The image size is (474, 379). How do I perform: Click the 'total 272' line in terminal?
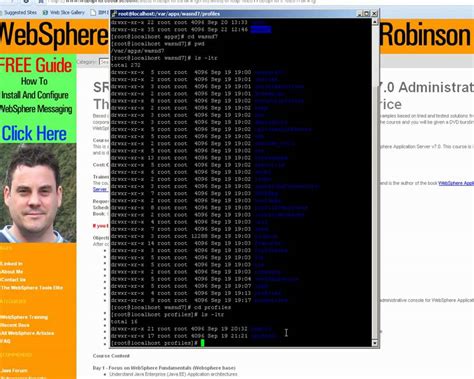click(x=125, y=65)
